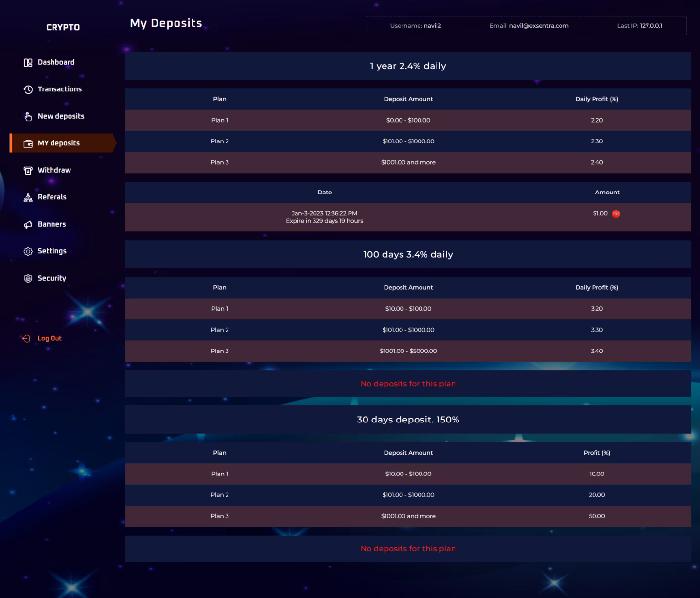Click the Withdraw icon in sidebar
Image resolution: width=700 pixels, height=598 pixels.
click(28, 170)
